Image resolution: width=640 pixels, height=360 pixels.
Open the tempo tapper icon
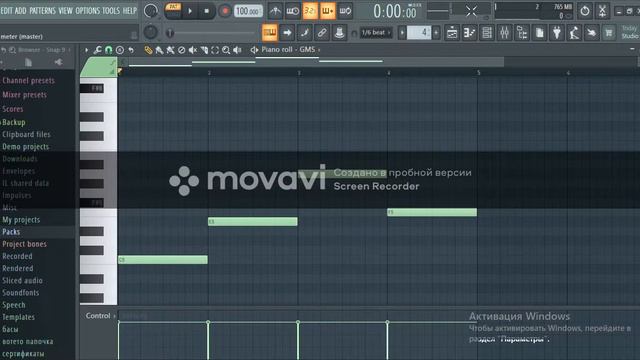pos(574,33)
